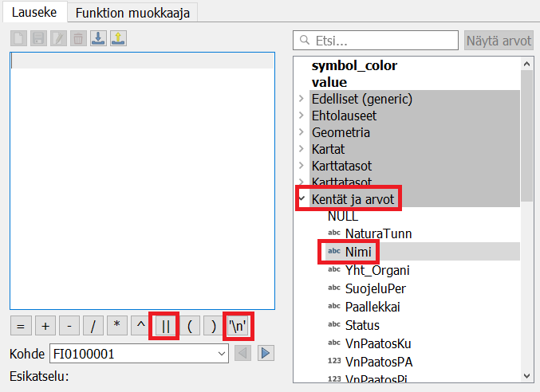Insert the || concatenation operator
The width and height of the screenshot is (540, 392).
click(x=166, y=326)
